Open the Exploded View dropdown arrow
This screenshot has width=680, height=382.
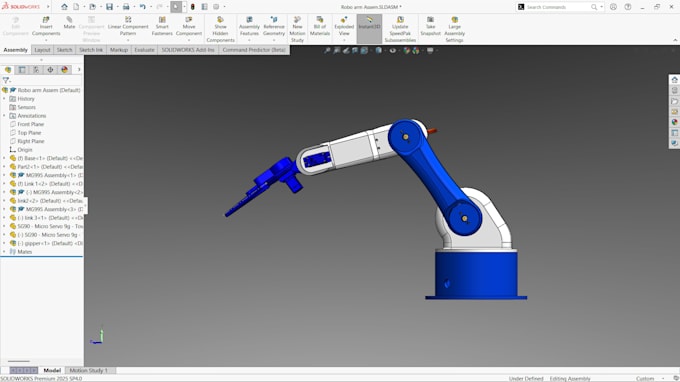(344, 40)
